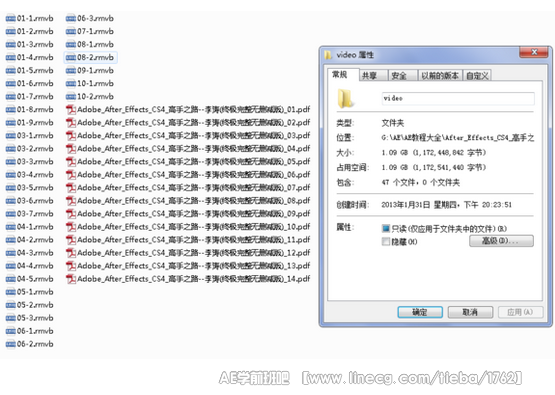Screen dimensions: 555x395
Task: Click the PDF file name ending _08.pdf
Action: coord(194,201)
